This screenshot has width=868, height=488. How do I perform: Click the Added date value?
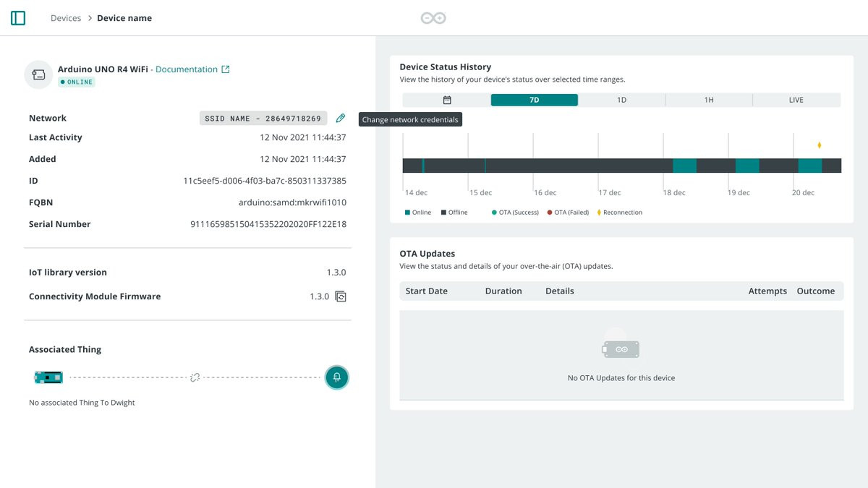click(x=303, y=159)
